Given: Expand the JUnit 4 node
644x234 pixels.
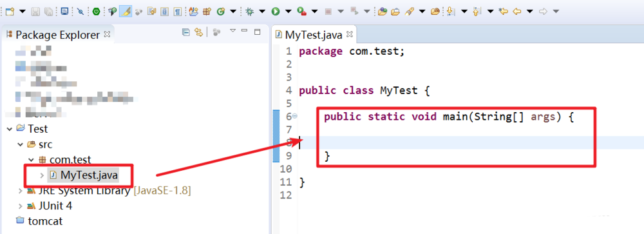Looking at the screenshot, I should coord(20,206).
